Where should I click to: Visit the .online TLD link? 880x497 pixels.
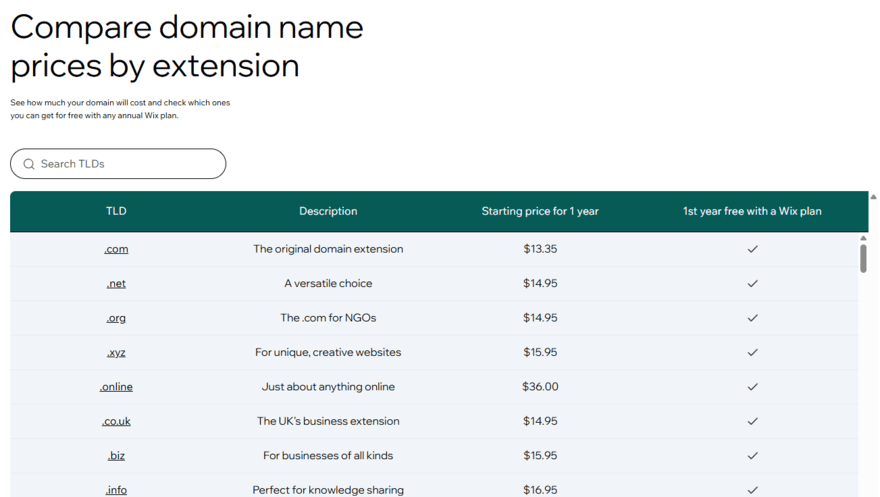point(116,387)
